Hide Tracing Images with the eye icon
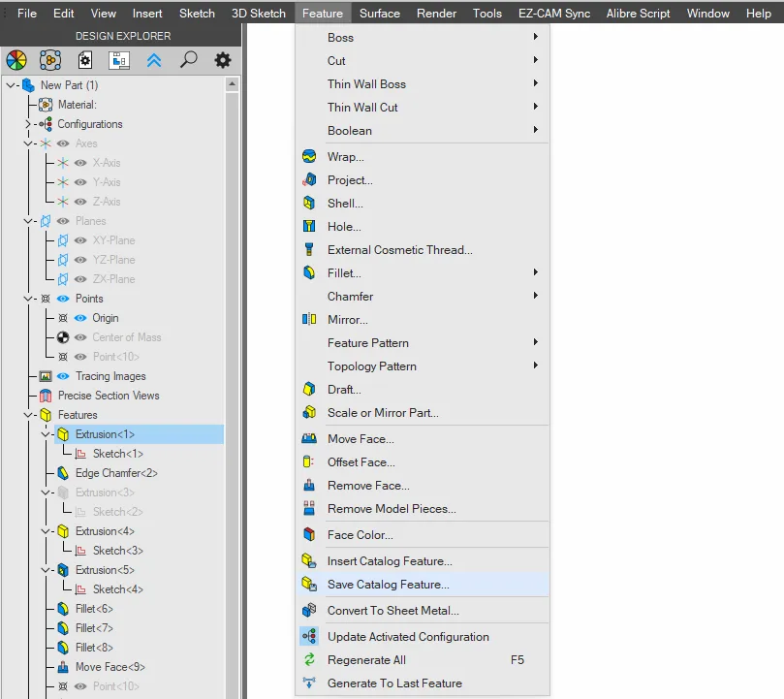The height and width of the screenshot is (699, 784). (x=62, y=376)
